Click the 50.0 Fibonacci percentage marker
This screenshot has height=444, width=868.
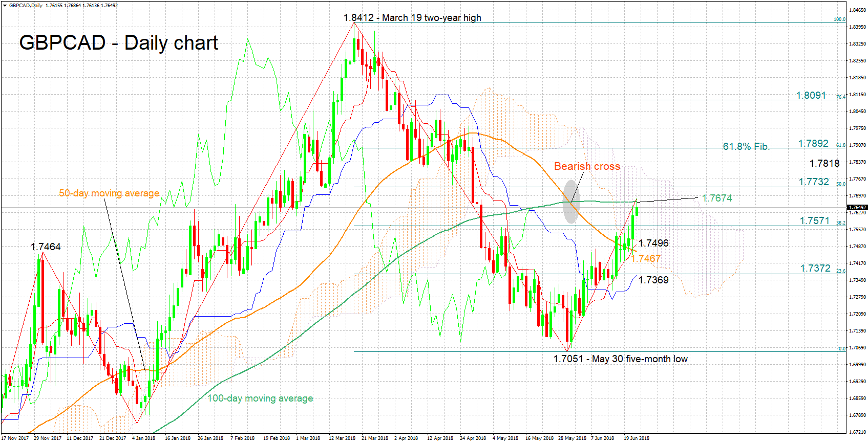(841, 184)
